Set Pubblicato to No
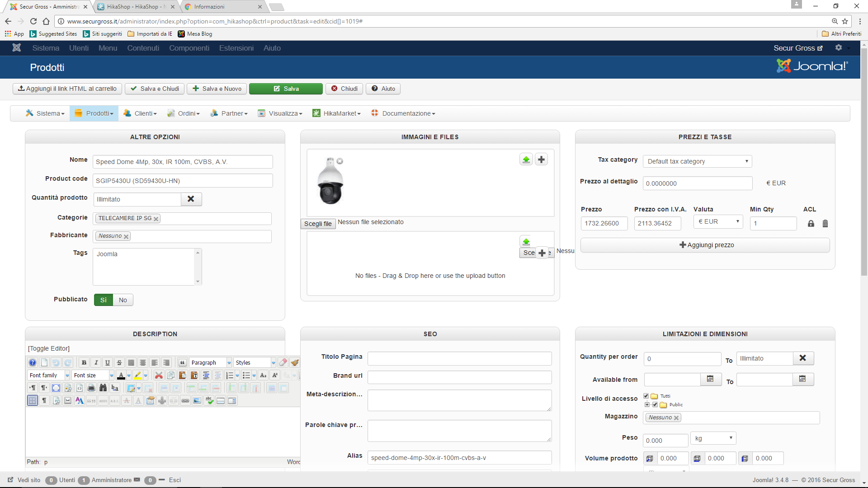This screenshot has width=868, height=488. click(123, 300)
